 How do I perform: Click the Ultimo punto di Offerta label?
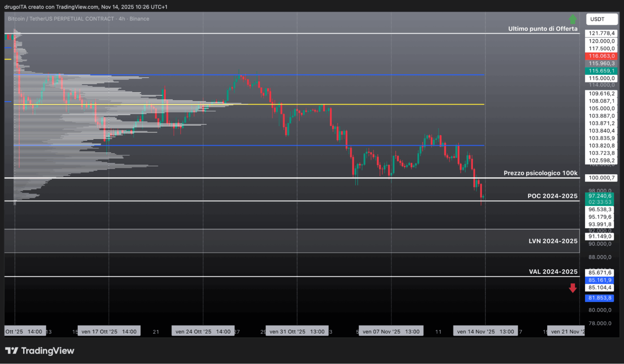tap(543, 29)
